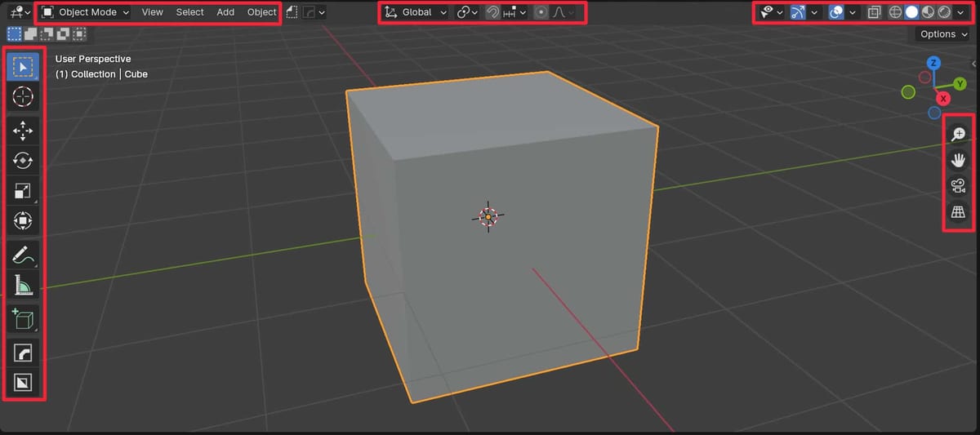Screen dimensions: 980x435
Task: Open the Object Mode dropdown
Action: pyautogui.click(x=86, y=12)
